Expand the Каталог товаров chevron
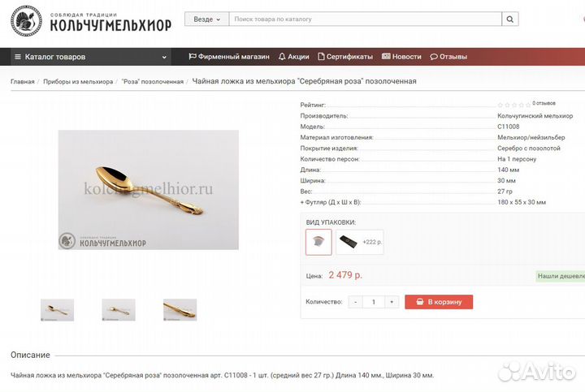Viewport: 585px width, 392px height. tap(164, 57)
